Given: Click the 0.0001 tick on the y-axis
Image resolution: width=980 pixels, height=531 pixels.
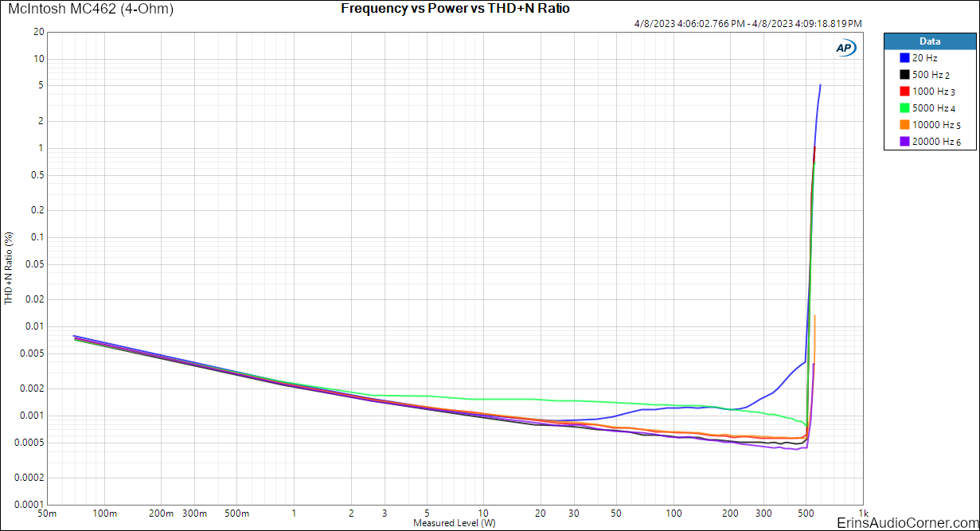Looking at the screenshot, I should click(30, 505).
